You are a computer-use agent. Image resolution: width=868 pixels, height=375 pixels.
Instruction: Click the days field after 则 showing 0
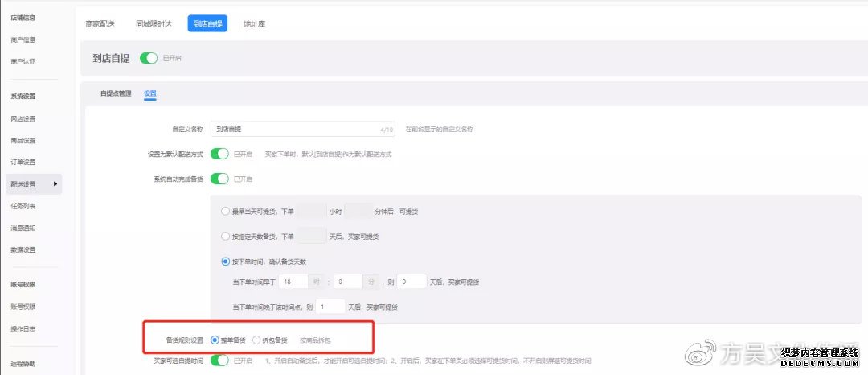pyautogui.click(x=411, y=282)
